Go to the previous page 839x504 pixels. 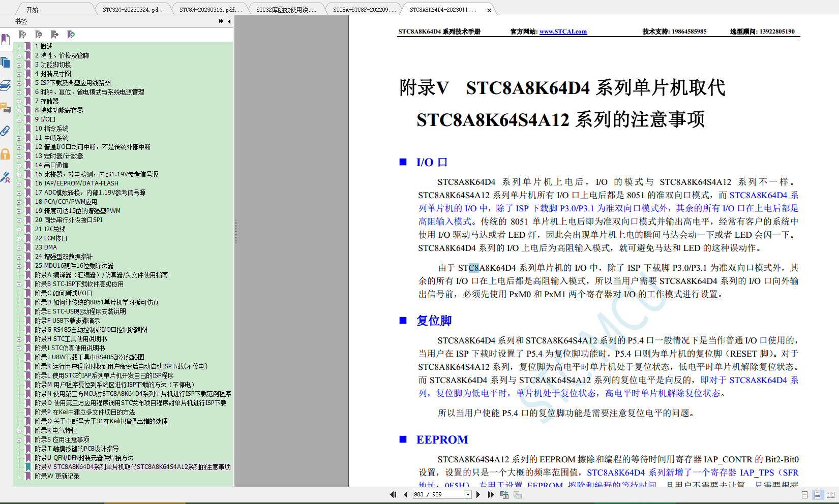(x=405, y=494)
